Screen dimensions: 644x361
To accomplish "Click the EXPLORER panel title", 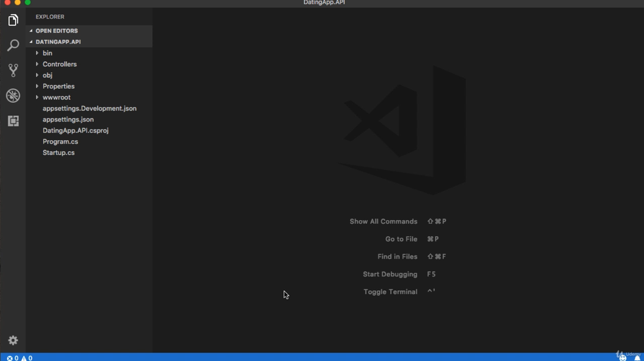I will click(50, 17).
